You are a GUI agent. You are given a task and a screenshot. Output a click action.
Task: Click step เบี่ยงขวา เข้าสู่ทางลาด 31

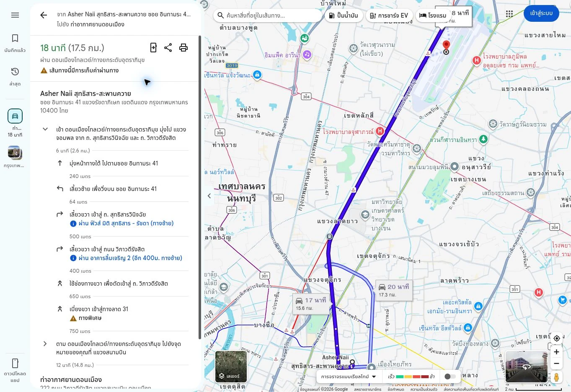[99, 309]
